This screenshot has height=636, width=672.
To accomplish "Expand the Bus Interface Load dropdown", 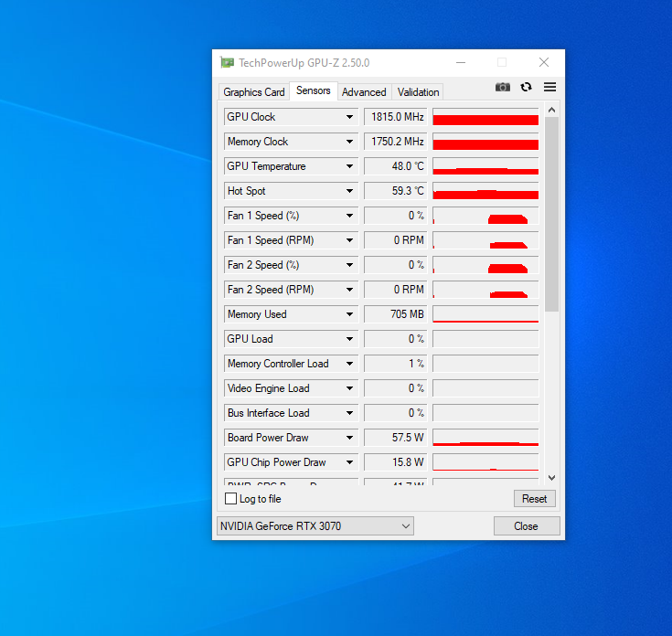I will coord(349,413).
